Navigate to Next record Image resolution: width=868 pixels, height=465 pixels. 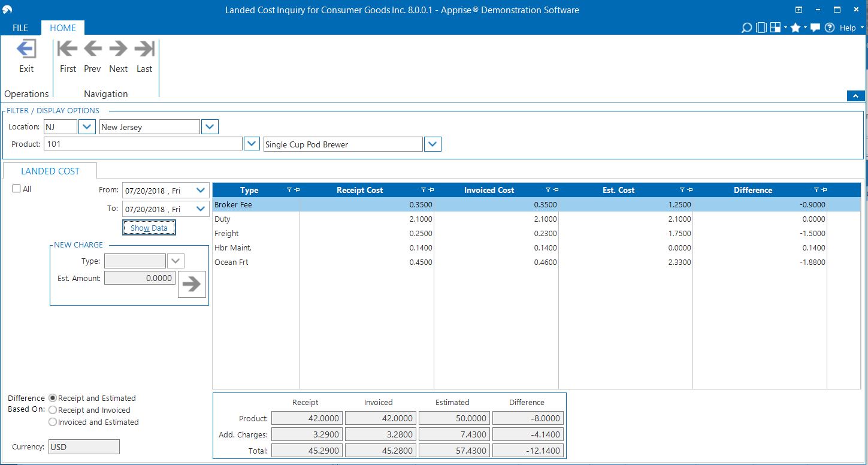coord(118,49)
